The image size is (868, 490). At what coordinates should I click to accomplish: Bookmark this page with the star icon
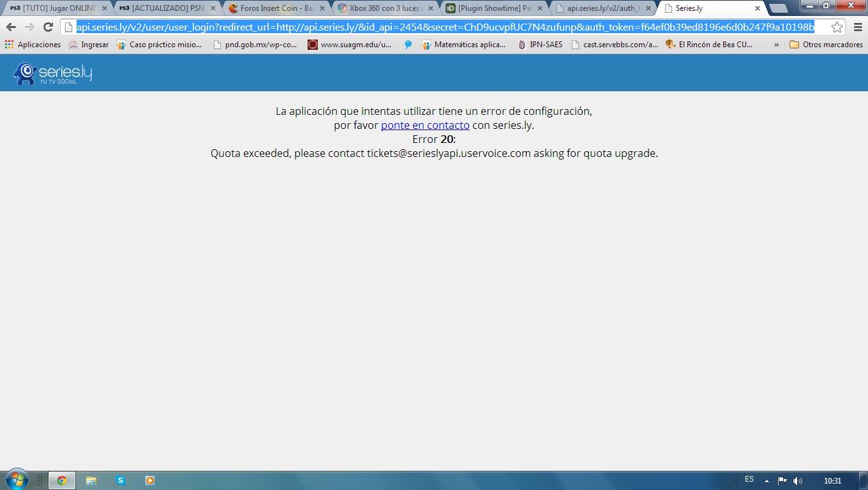[x=837, y=27]
